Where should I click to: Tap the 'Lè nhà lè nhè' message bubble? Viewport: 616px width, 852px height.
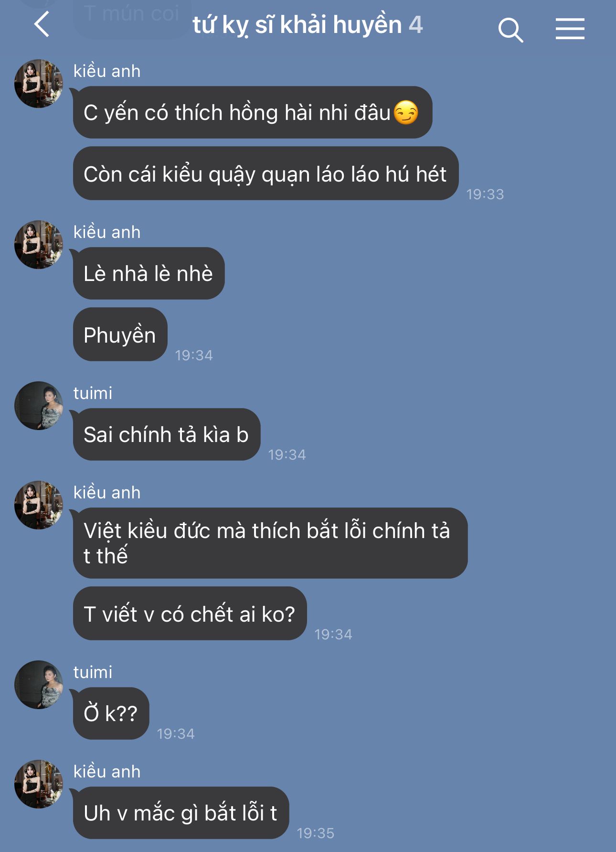click(x=149, y=273)
